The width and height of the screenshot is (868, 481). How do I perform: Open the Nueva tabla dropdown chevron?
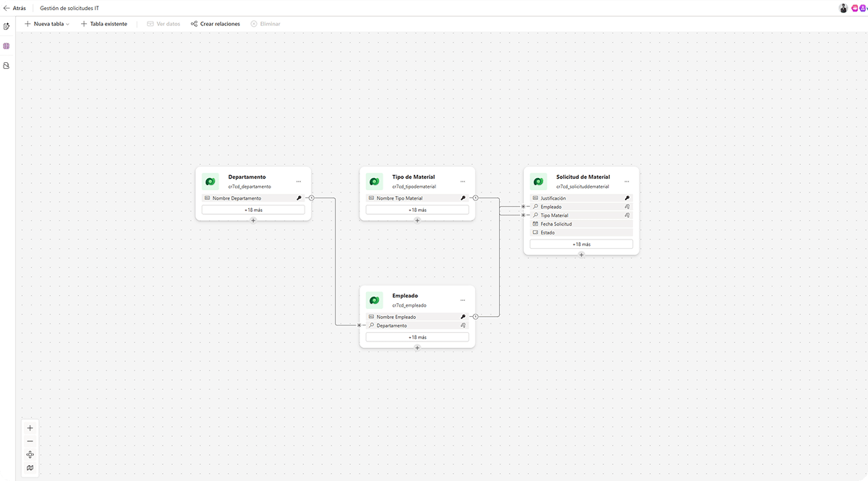click(x=69, y=23)
